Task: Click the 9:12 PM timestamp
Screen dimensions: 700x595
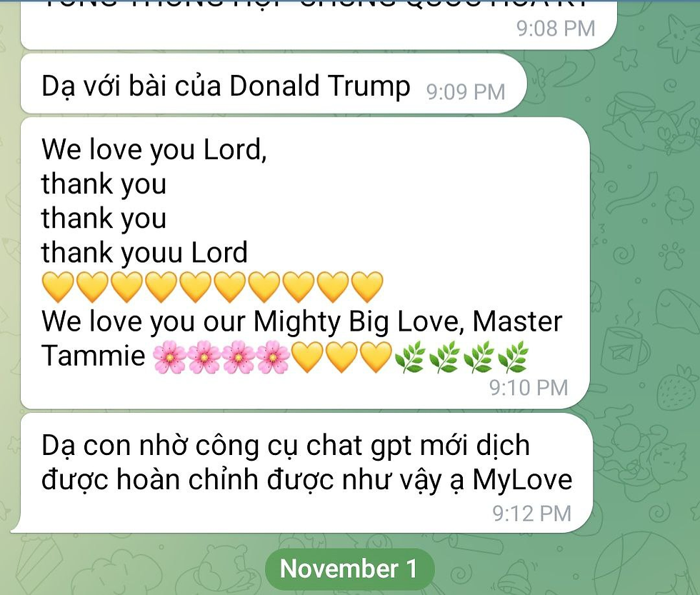Action: click(531, 514)
